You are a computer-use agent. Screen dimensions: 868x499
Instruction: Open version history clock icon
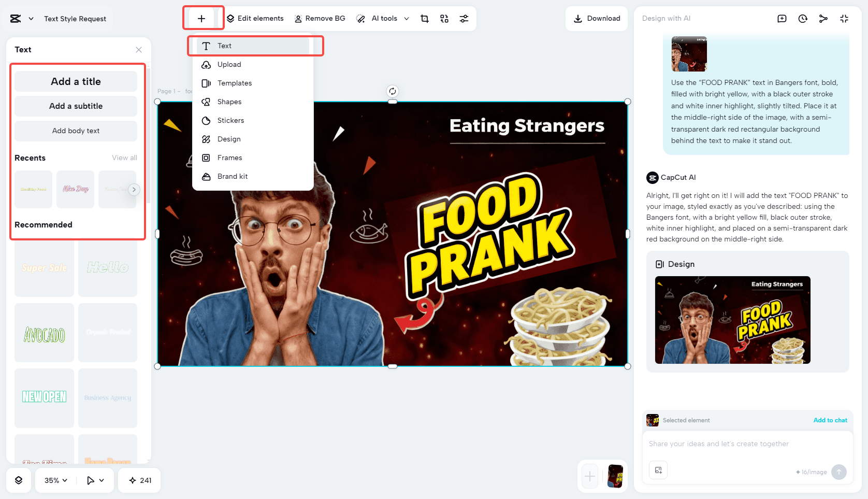tap(803, 18)
